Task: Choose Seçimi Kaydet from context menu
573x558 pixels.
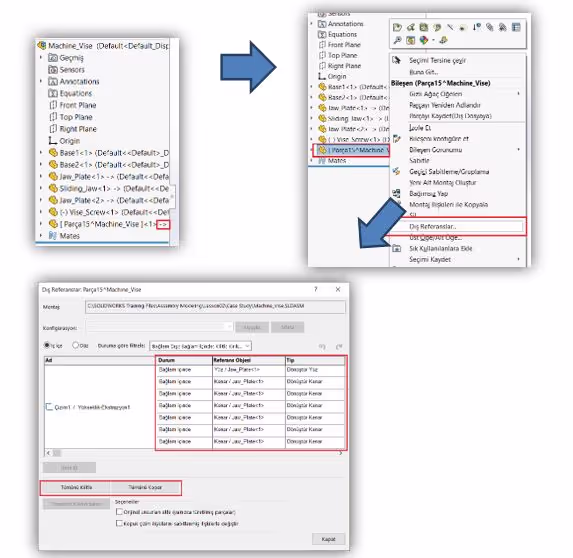Action: coord(457,259)
